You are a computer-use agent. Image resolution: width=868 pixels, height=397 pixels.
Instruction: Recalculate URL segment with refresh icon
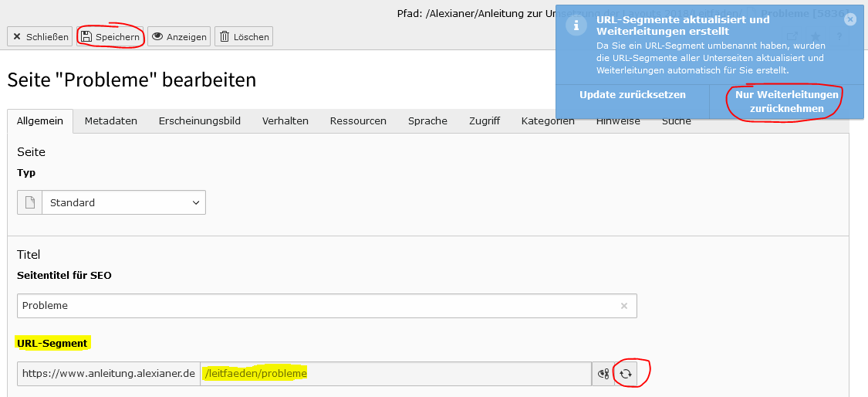pyautogui.click(x=626, y=375)
